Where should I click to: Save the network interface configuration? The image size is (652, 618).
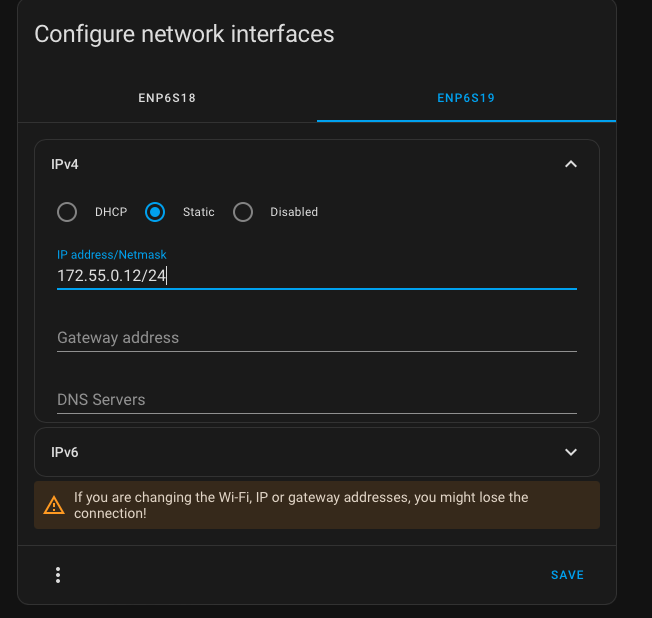tap(567, 575)
